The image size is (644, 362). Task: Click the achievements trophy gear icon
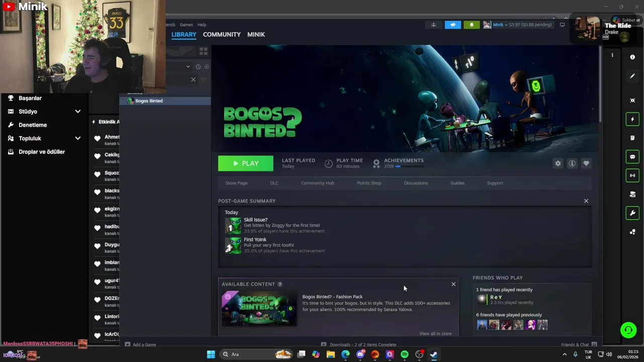tap(376, 163)
